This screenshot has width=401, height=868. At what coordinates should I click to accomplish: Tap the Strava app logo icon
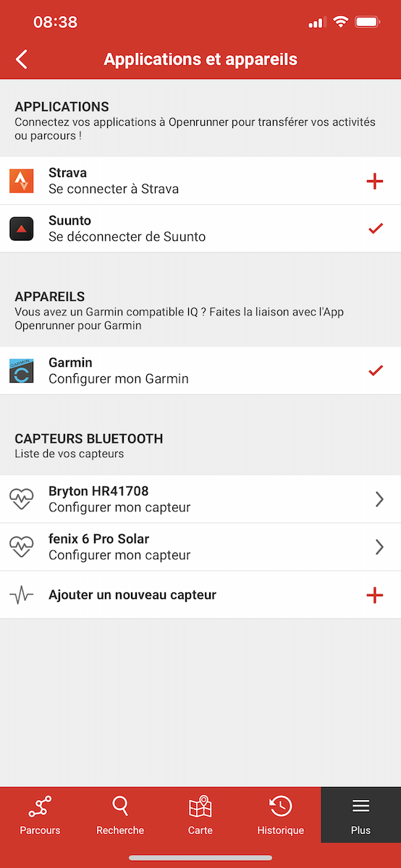click(x=22, y=181)
